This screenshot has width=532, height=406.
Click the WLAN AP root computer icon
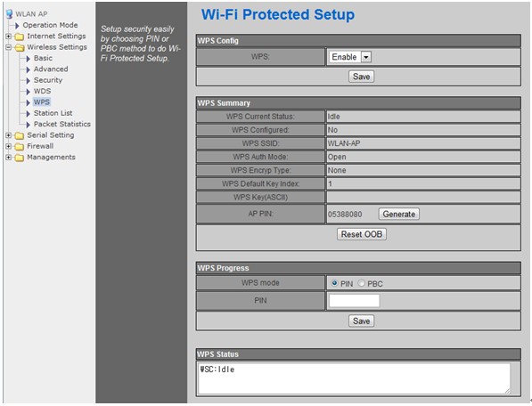click(x=9, y=14)
